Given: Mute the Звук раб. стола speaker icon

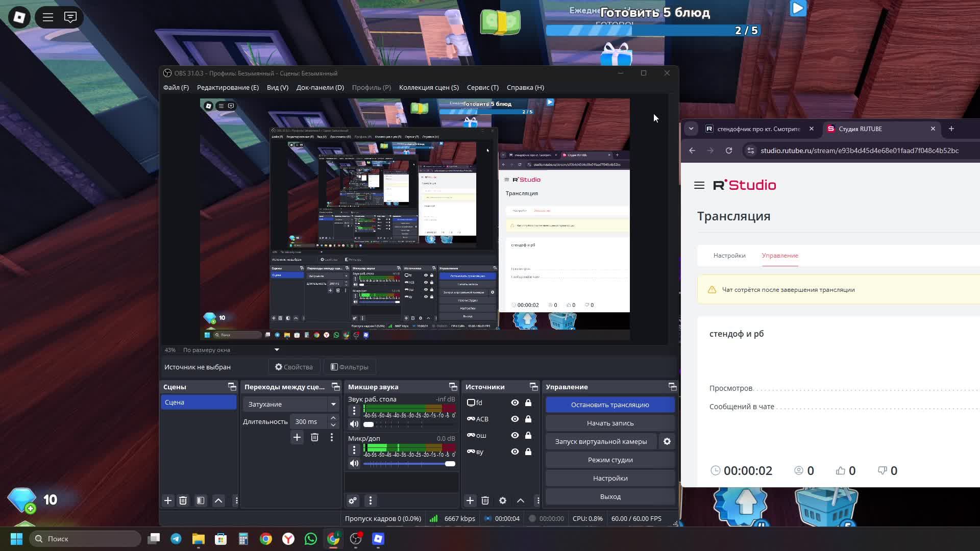Looking at the screenshot, I should pyautogui.click(x=354, y=424).
